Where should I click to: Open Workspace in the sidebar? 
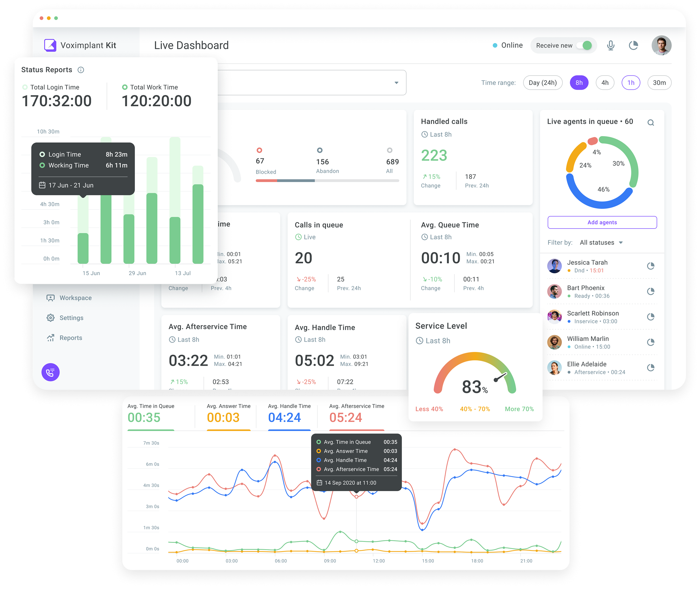coord(69,298)
